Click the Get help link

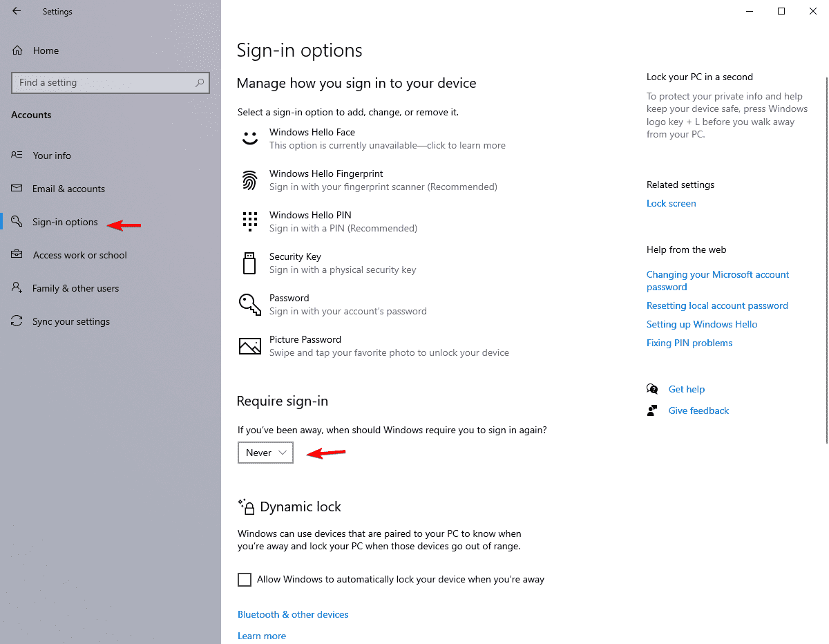tap(686, 389)
